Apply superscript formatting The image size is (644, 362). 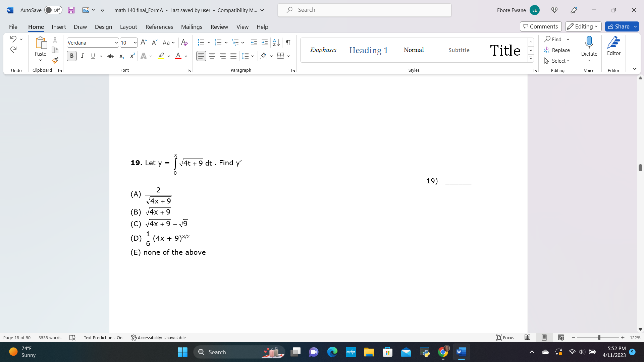click(131, 56)
